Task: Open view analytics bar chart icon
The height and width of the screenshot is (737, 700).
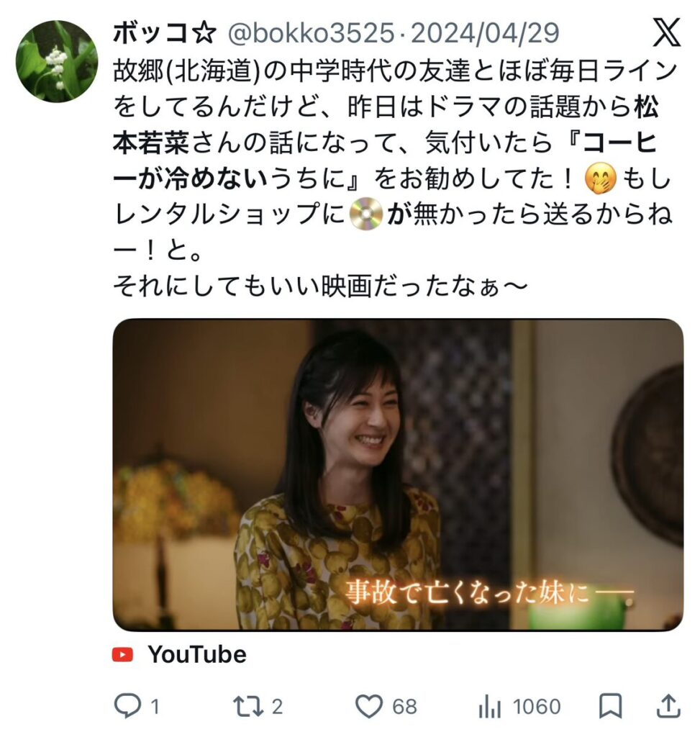Action: 490,707
